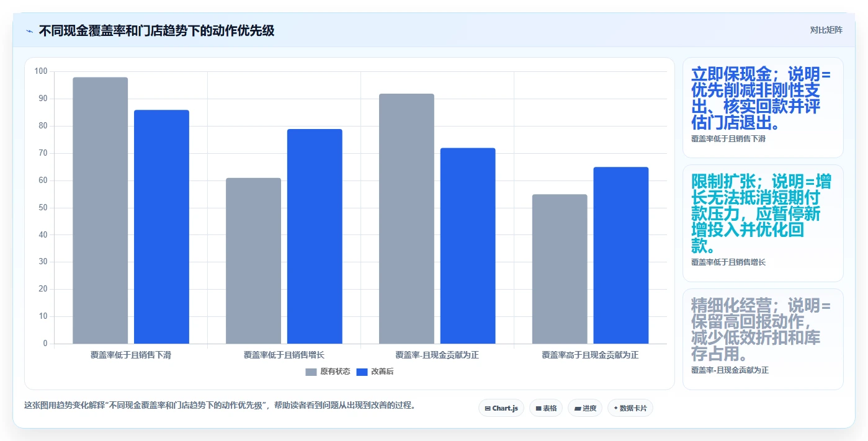Viewport: 868px width, 441px height.
Task: Click blue bar for 覆盖率低于且销售下滑
Action: 161,227
